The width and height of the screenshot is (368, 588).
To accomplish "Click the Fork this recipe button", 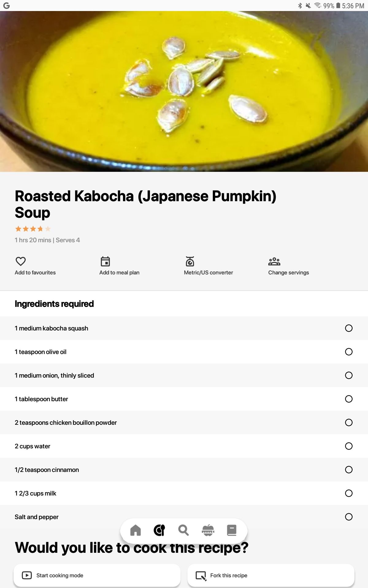I will coord(271,575).
